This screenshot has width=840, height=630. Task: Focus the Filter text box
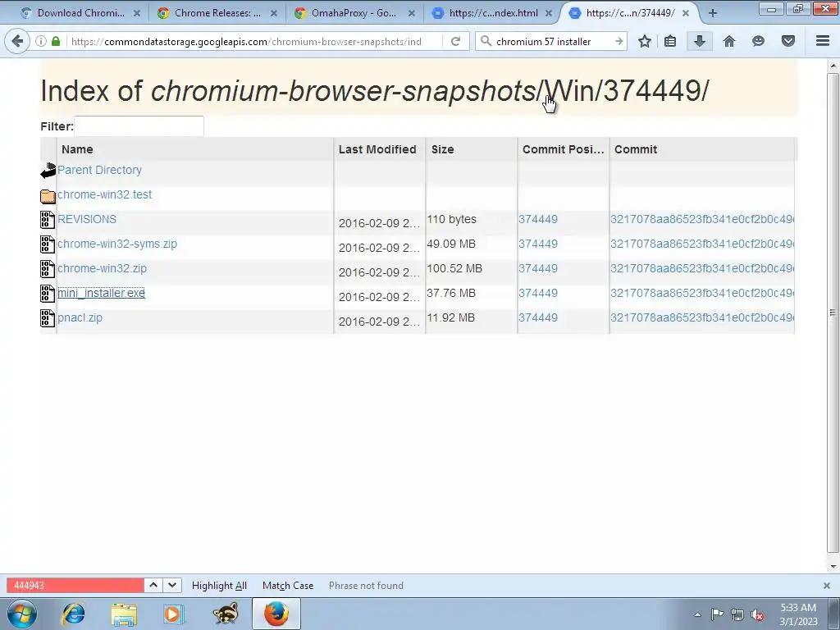pos(139,126)
